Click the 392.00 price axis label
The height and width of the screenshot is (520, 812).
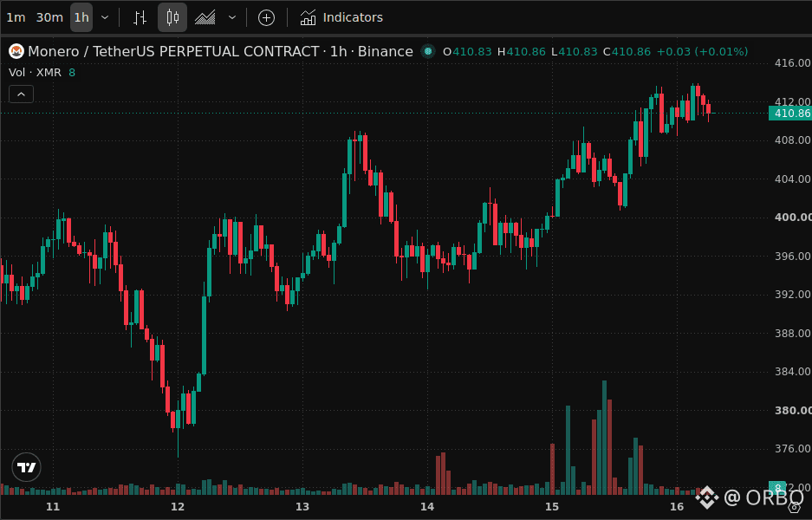(x=792, y=294)
